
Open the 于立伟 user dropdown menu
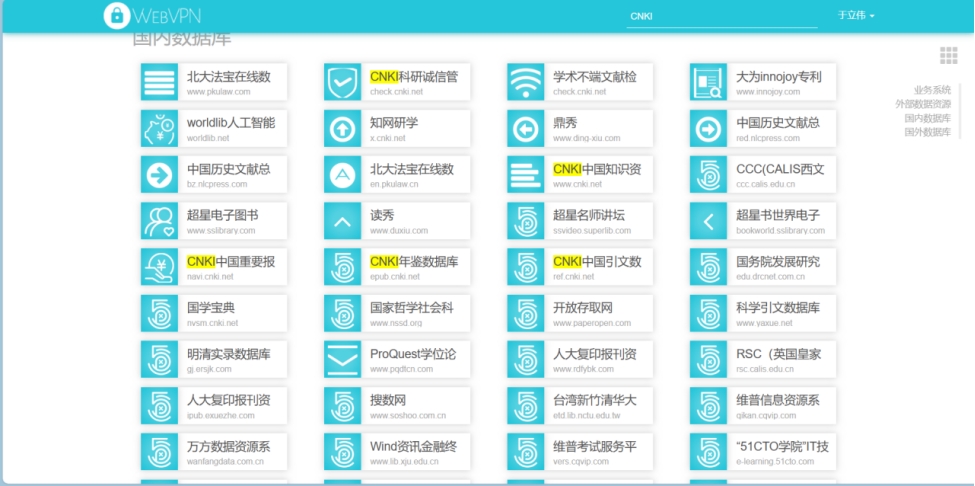click(856, 16)
